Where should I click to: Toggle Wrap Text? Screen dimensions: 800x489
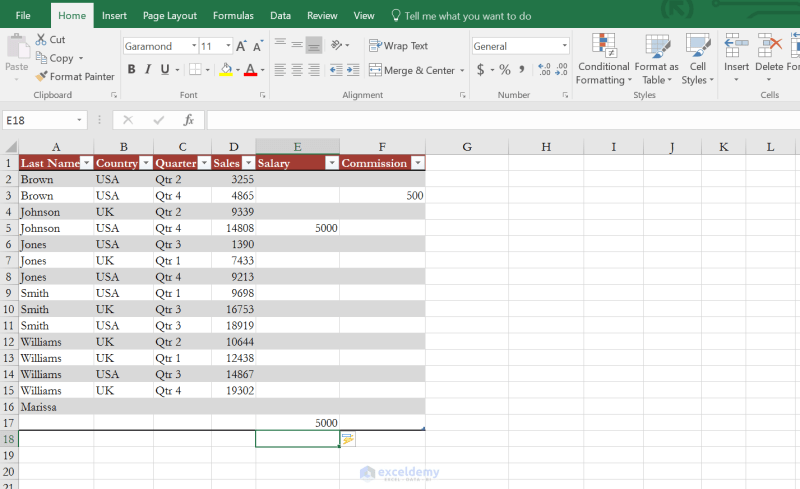[398, 45]
